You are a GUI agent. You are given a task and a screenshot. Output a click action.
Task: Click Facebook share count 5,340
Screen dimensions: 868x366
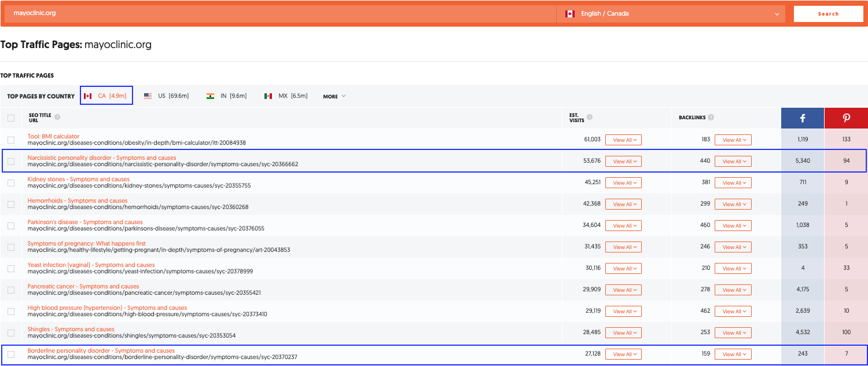(803, 161)
